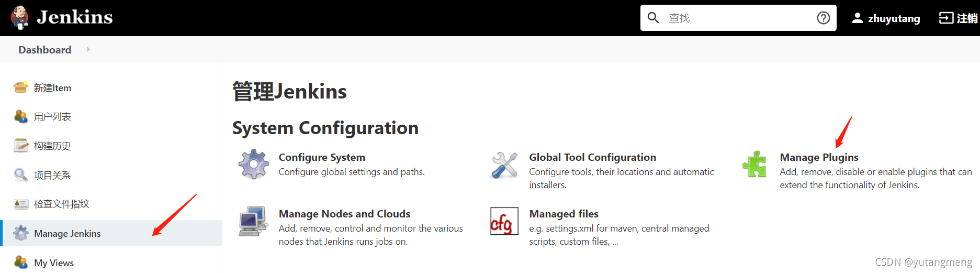The image size is (980, 273).
Task: Click 'Configure global settings and paths.' description
Action: [352, 172]
